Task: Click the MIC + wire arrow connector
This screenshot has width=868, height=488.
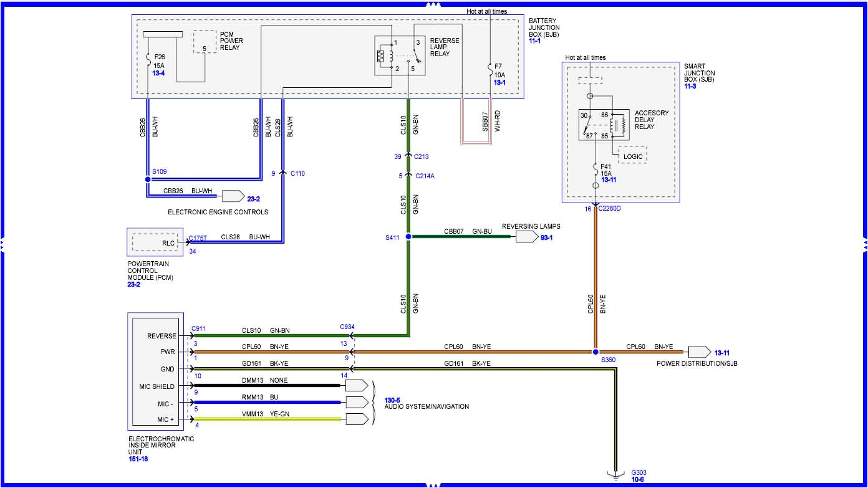Action: point(357,419)
